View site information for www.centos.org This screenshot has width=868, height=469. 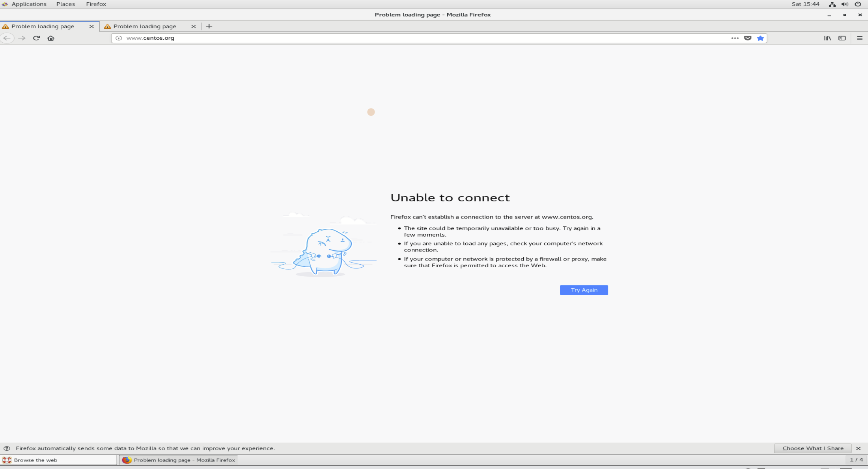[x=118, y=38]
